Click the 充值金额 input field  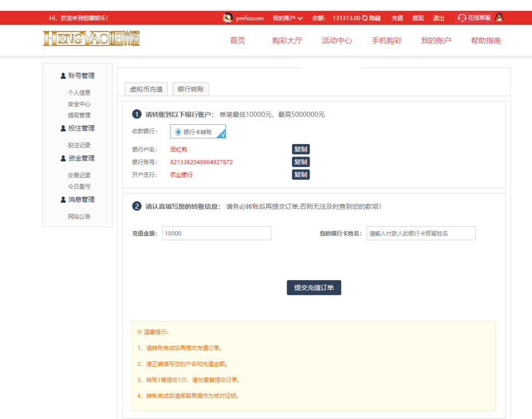[217, 233]
